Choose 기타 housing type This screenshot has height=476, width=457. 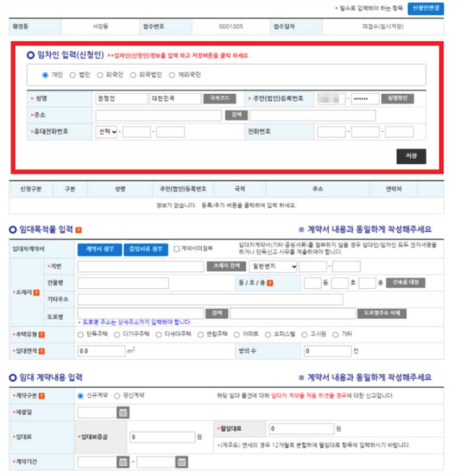[336, 335]
